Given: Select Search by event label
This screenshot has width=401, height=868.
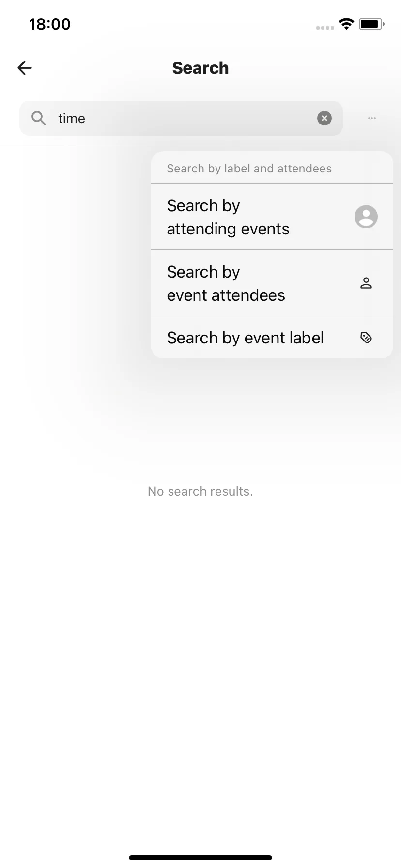Looking at the screenshot, I should pyautogui.click(x=272, y=338).
